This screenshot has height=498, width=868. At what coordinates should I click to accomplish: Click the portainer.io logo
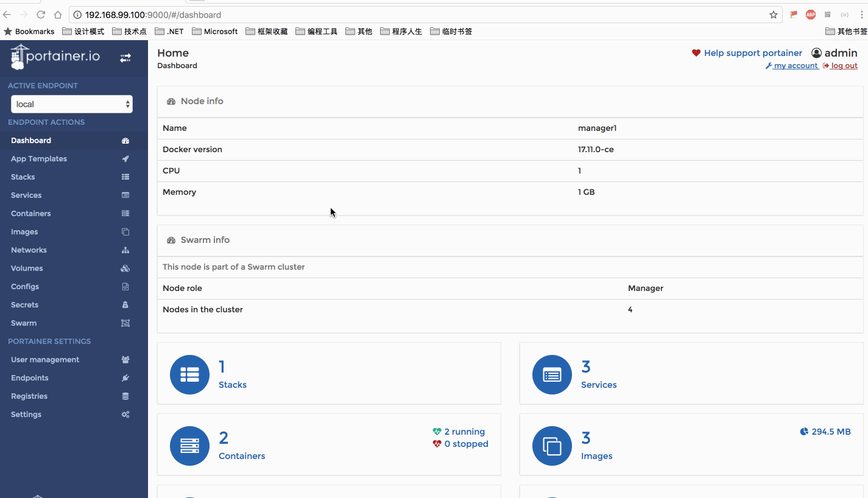click(x=55, y=57)
